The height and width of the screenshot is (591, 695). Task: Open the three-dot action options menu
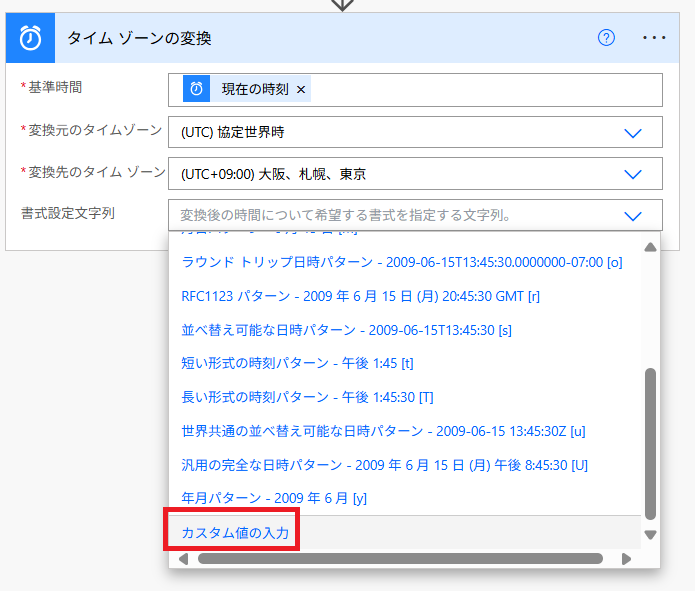[x=654, y=38]
